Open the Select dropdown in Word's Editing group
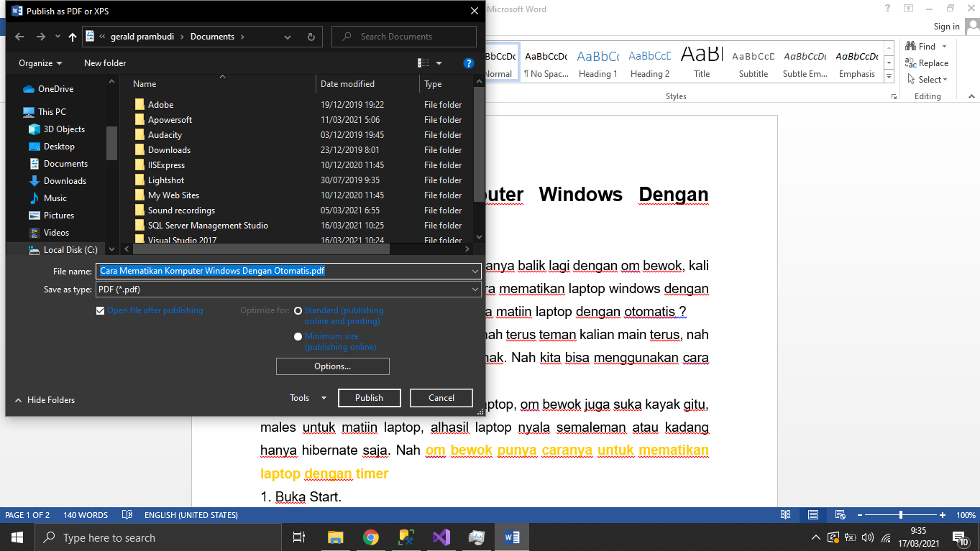980x551 pixels. pyautogui.click(x=928, y=80)
